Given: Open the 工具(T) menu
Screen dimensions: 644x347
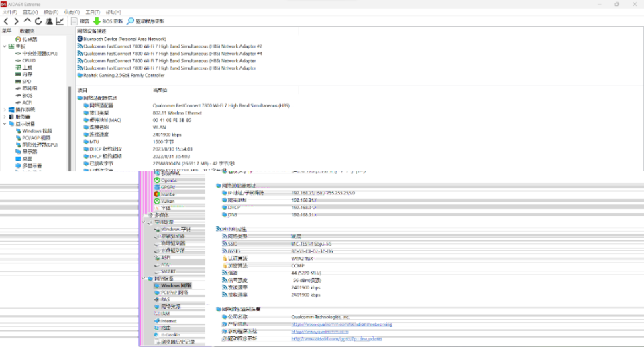Looking at the screenshot, I should 93,12.
